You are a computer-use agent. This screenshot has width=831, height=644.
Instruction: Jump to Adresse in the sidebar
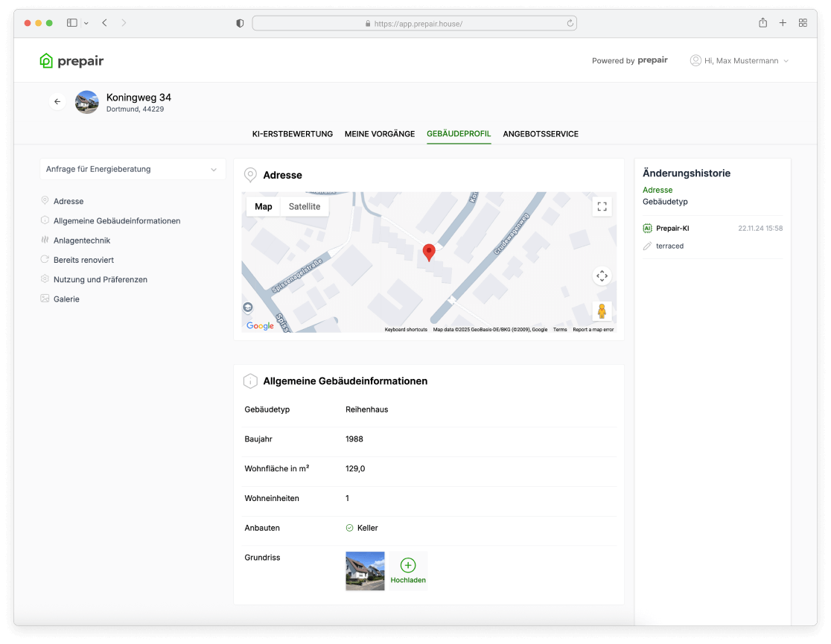(69, 202)
